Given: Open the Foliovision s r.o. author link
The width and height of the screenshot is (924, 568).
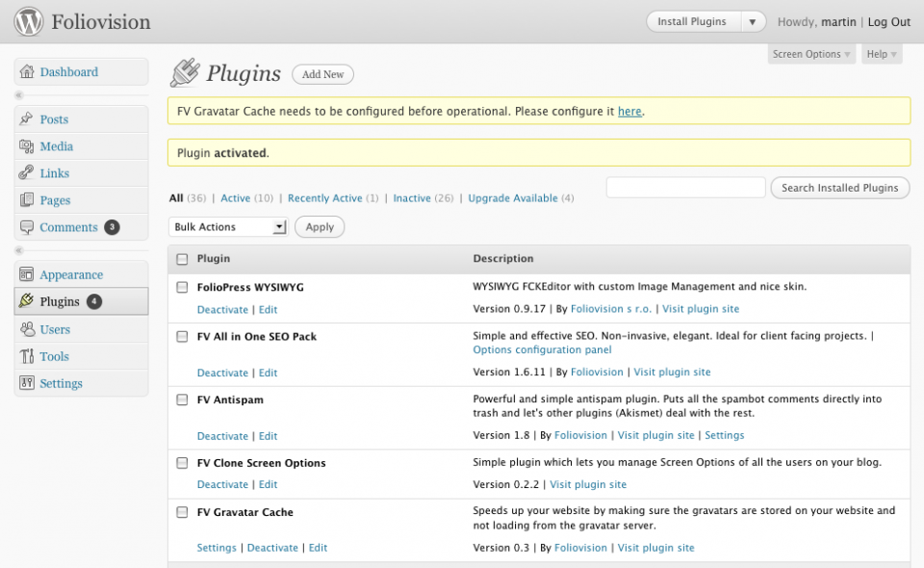Looking at the screenshot, I should pos(611,309).
